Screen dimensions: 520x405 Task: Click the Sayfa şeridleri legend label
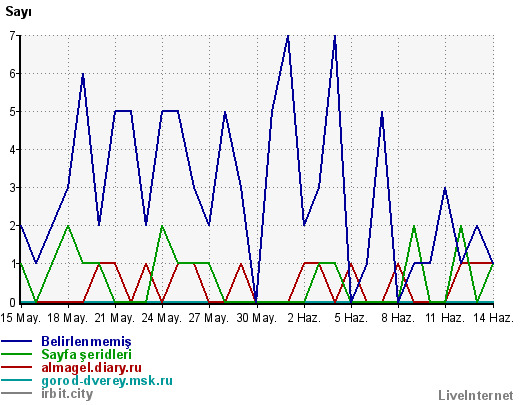coord(86,354)
